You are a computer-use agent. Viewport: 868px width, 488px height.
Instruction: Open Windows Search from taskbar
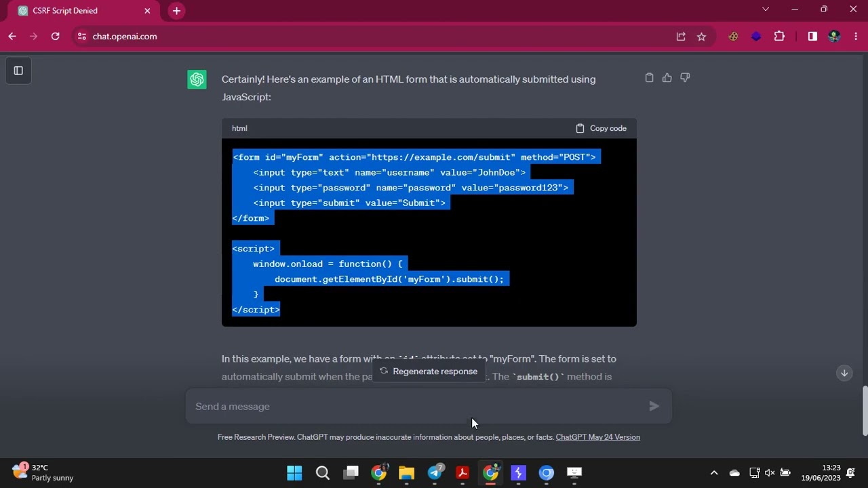(323, 473)
